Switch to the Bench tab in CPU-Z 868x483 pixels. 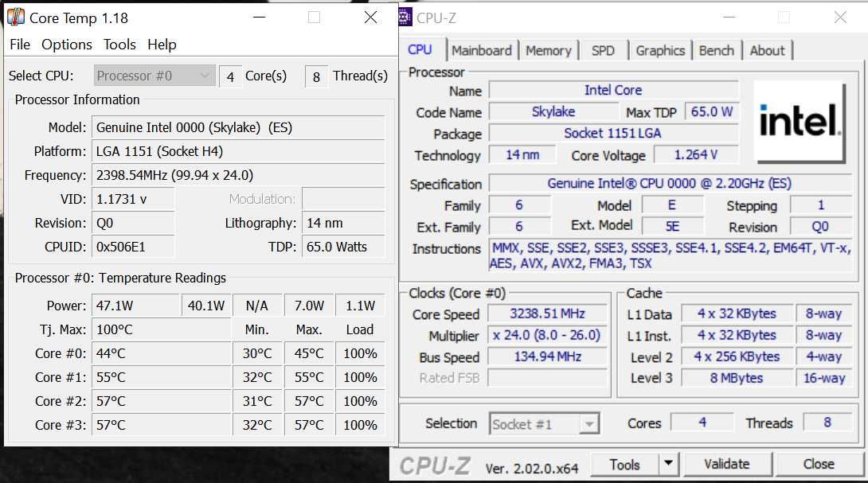pos(717,50)
